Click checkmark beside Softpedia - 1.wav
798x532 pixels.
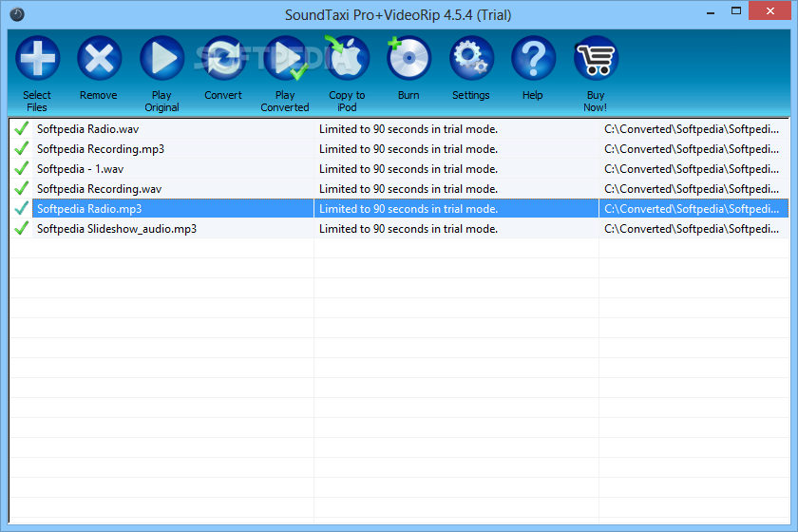tap(21, 168)
